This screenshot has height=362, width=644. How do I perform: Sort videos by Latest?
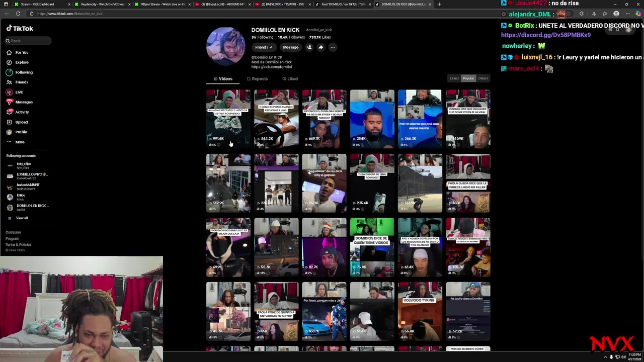(454, 78)
